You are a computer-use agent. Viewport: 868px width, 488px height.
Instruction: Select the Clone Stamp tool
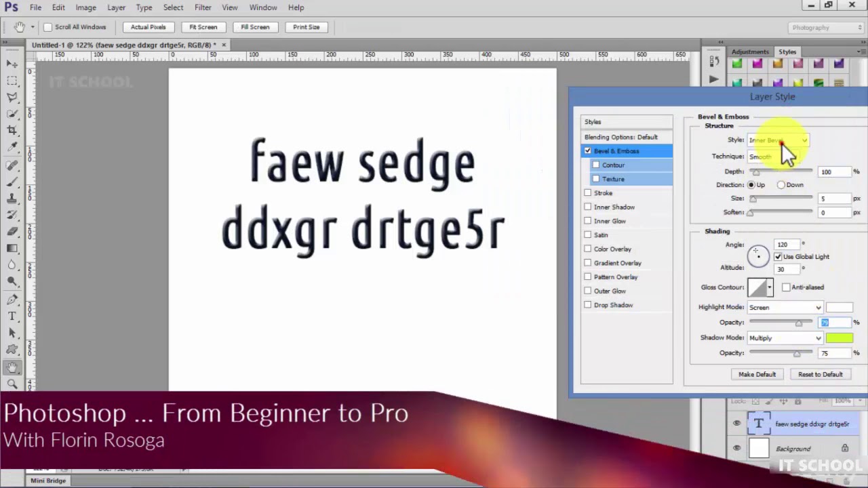tap(12, 199)
